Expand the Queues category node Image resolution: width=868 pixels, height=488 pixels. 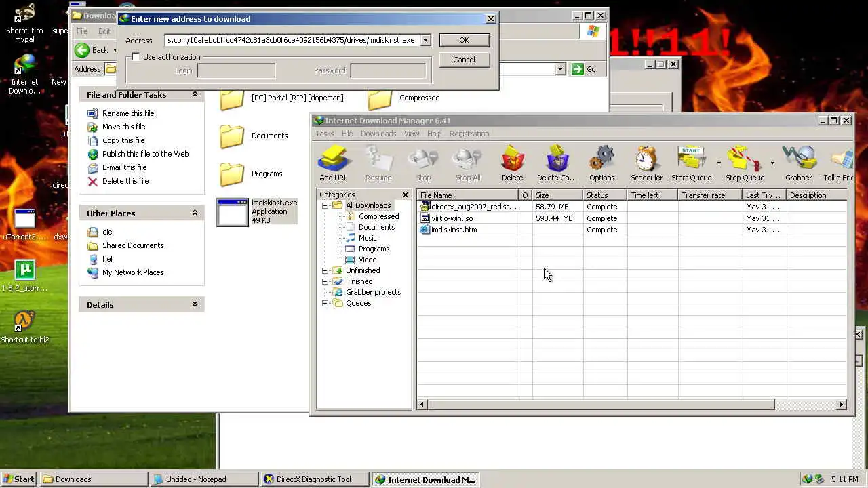(325, 303)
